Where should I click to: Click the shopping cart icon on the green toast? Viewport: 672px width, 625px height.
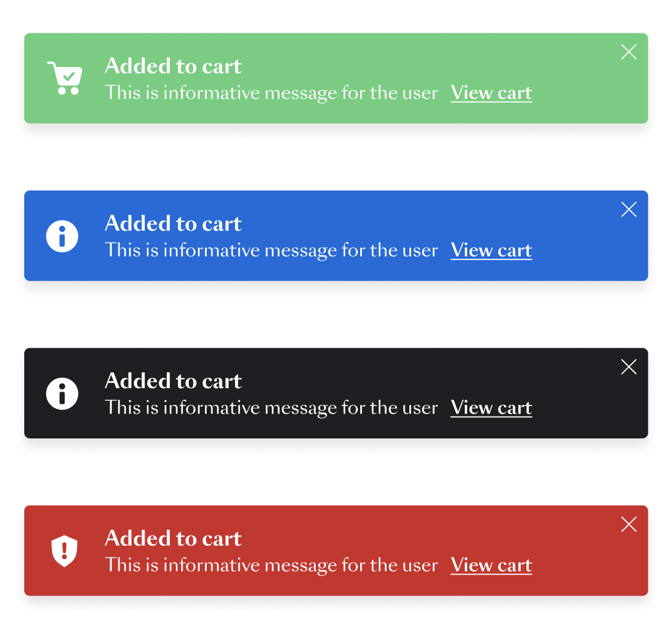pyautogui.click(x=65, y=77)
